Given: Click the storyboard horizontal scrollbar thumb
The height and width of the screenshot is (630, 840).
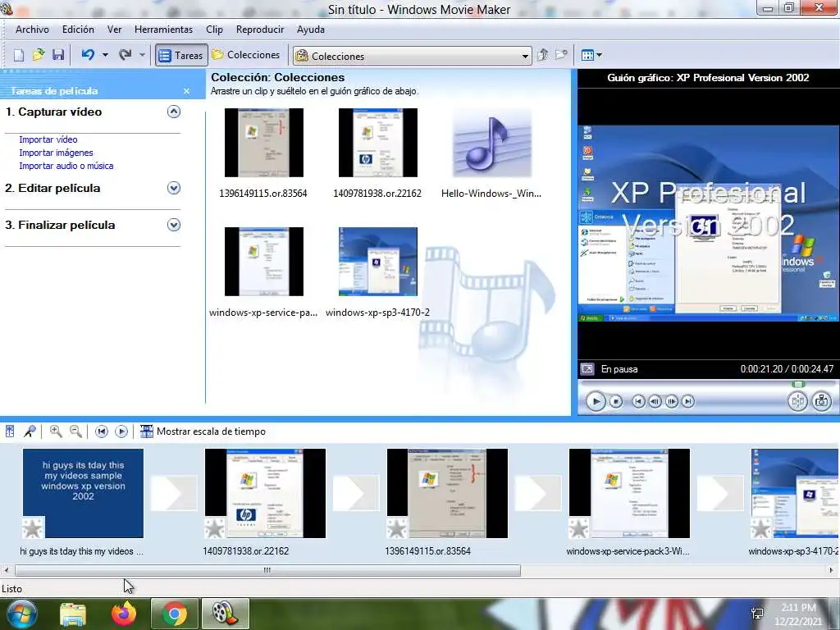Looking at the screenshot, I should tap(267, 571).
